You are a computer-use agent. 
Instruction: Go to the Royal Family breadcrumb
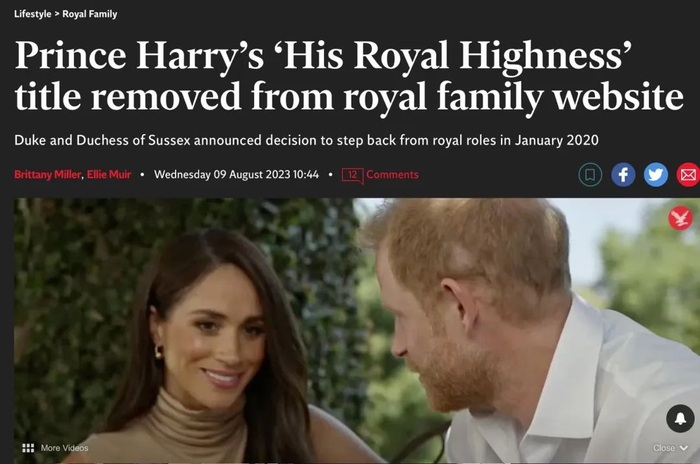click(90, 14)
